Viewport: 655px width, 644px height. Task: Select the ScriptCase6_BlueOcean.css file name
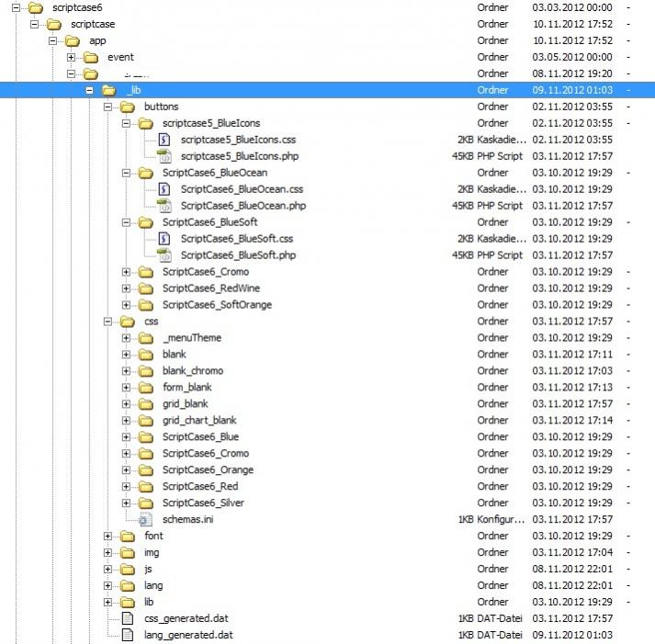(242, 189)
